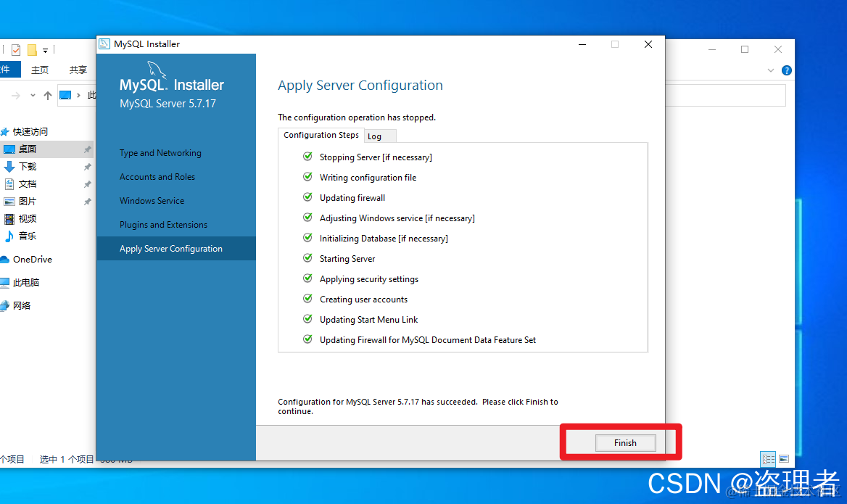The height and width of the screenshot is (504, 847).
Task: Click green check beside Stopping Server
Action: tap(308, 157)
